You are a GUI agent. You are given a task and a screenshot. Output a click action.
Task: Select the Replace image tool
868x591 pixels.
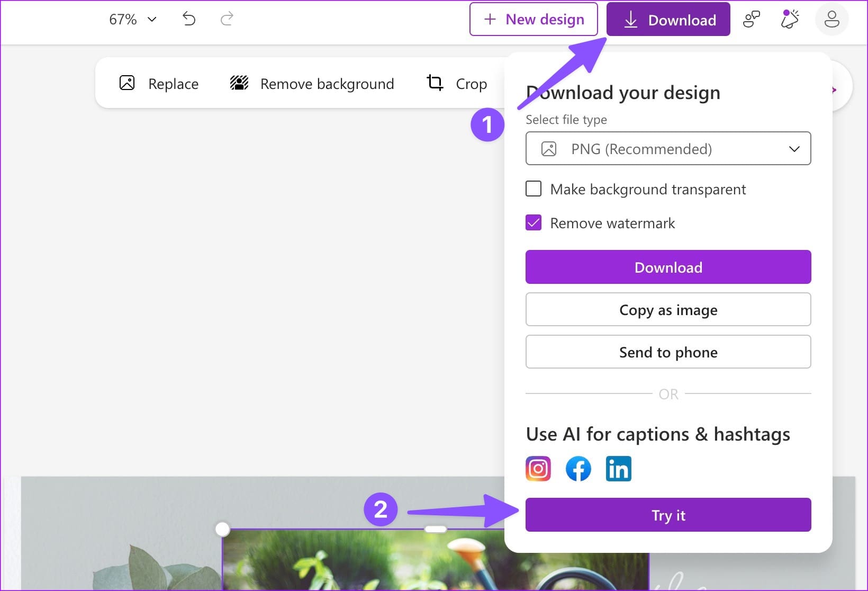[x=159, y=84]
